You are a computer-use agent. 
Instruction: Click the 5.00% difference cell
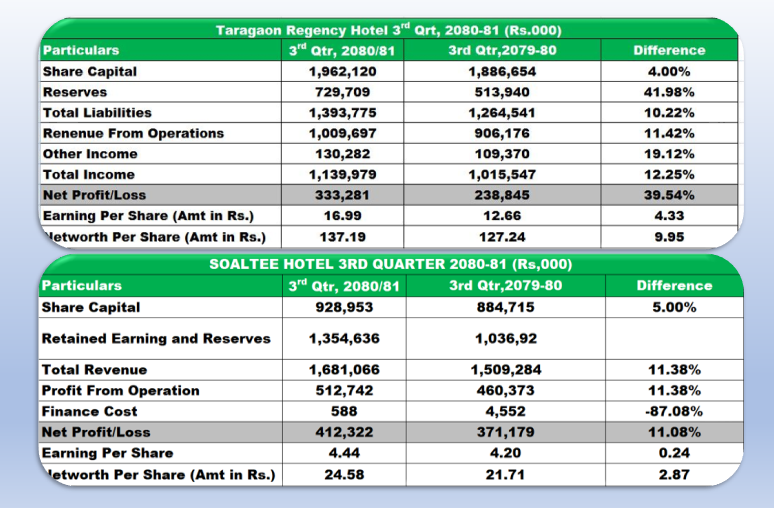674,308
